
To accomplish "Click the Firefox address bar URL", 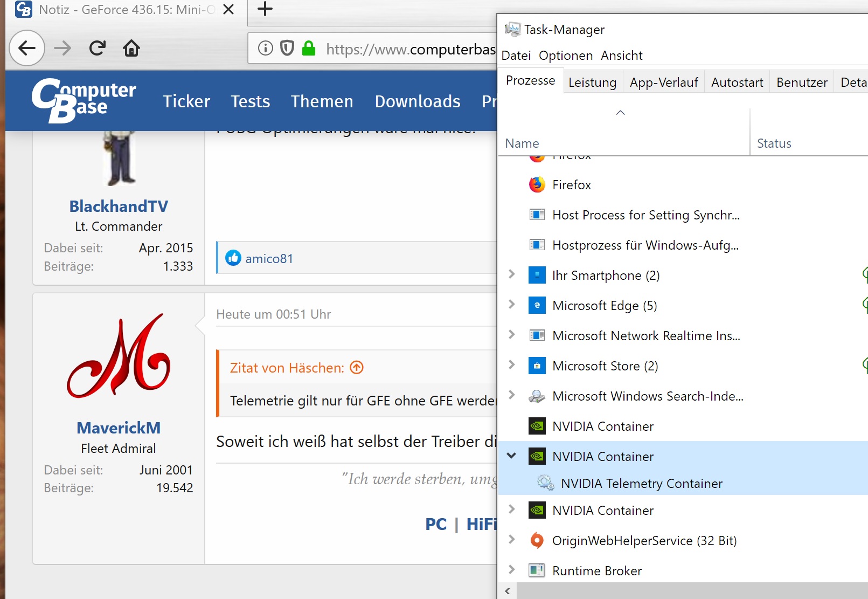I will pyautogui.click(x=411, y=49).
